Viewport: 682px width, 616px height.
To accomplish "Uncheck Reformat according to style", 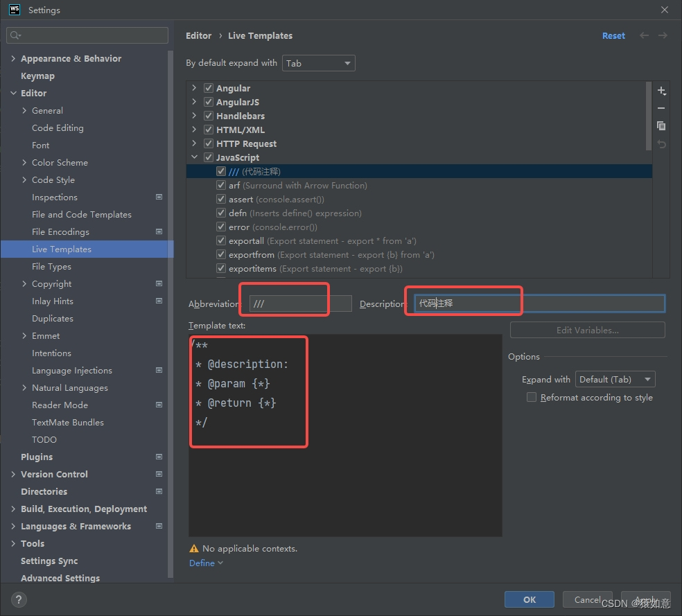I will [532, 397].
